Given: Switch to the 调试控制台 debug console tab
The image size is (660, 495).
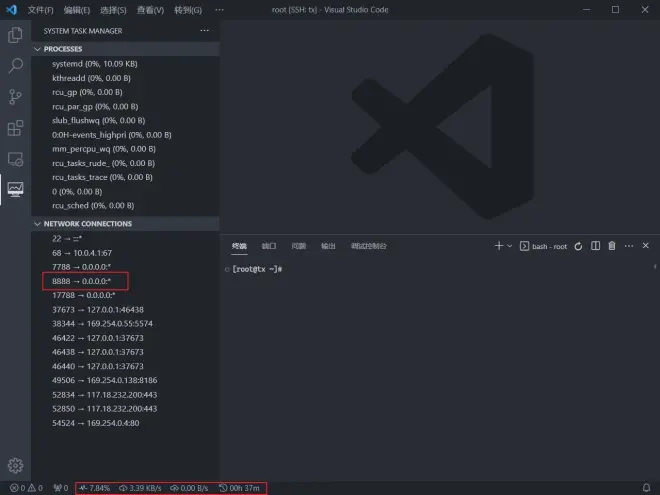Looking at the screenshot, I should (x=369, y=246).
